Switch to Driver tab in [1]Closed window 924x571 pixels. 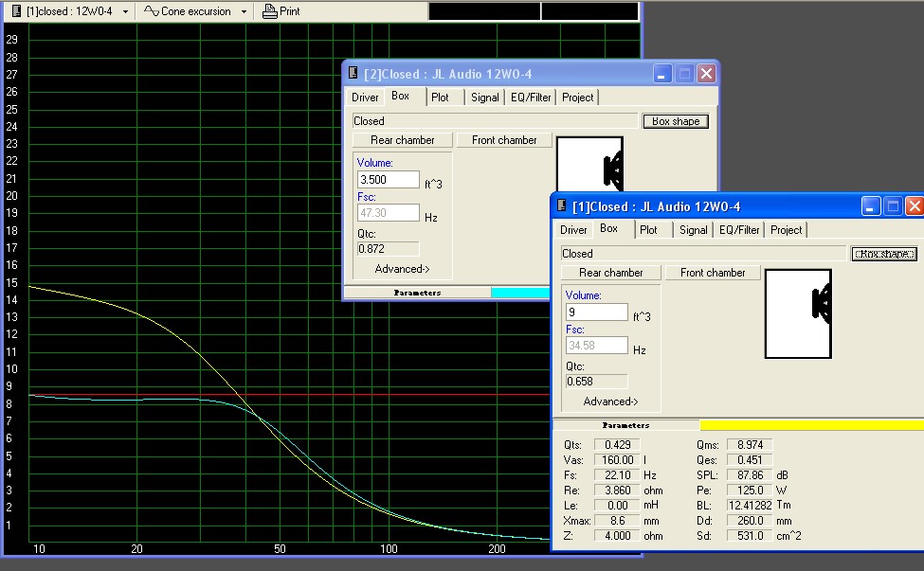(573, 230)
